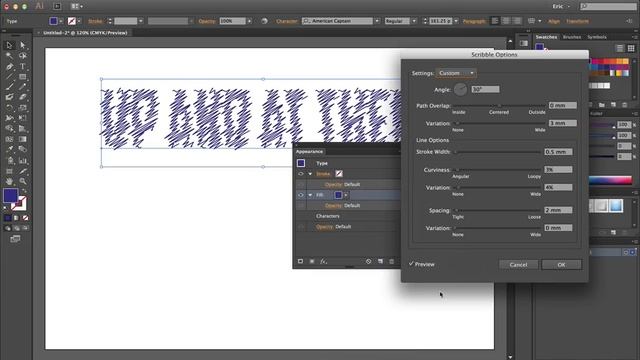640x360 pixels.
Task: Open the Settings dropdown in Scribble Options
Action: pos(456,73)
